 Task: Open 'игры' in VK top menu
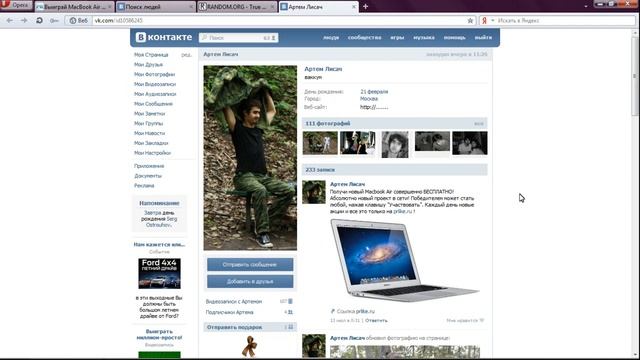(397, 38)
